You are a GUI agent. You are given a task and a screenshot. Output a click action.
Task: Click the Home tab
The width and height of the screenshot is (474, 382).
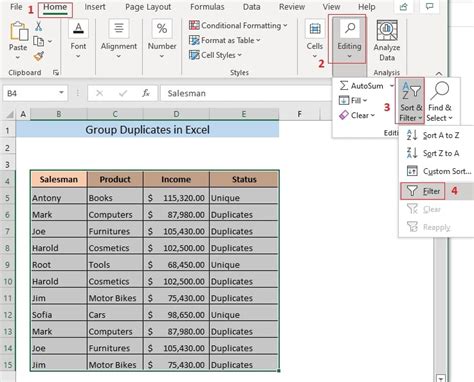(x=55, y=7)
